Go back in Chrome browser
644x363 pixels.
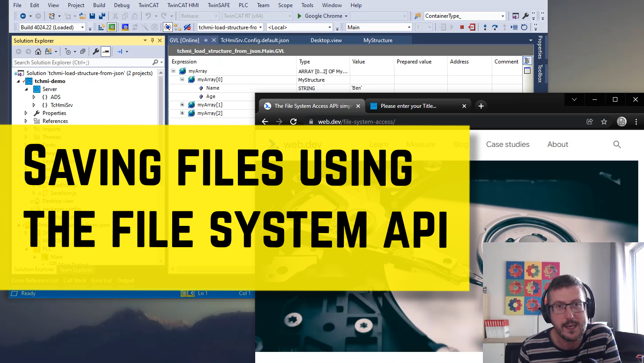point(265,122)
